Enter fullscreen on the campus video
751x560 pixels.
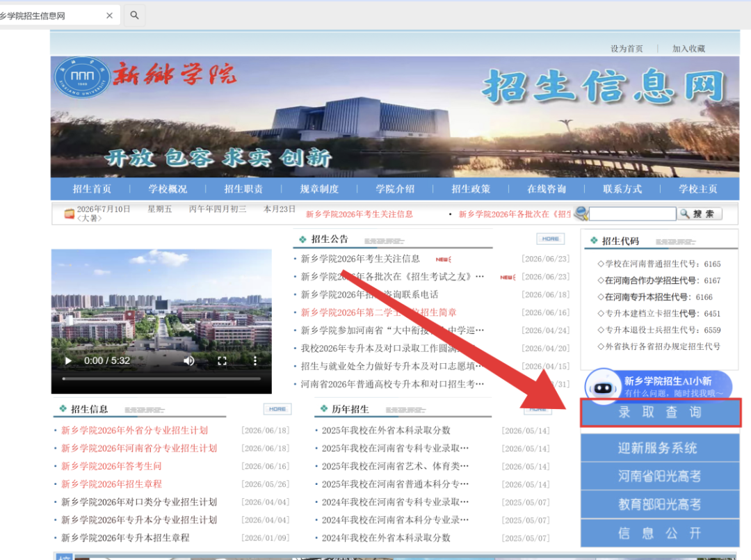pyautogui.click(x=222, y=361)
